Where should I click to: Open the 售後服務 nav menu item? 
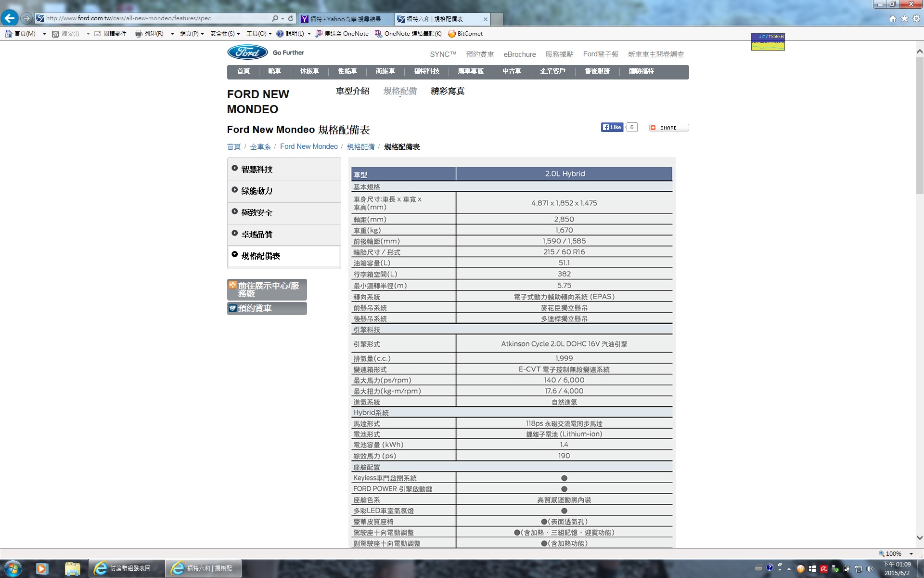597,71
